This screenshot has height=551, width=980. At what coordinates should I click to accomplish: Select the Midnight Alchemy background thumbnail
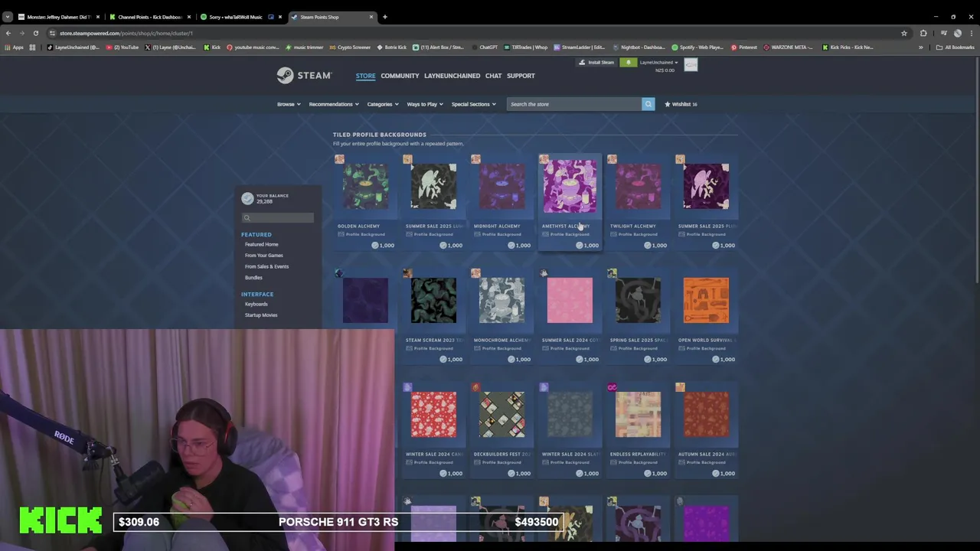click(x=501, y=186)
